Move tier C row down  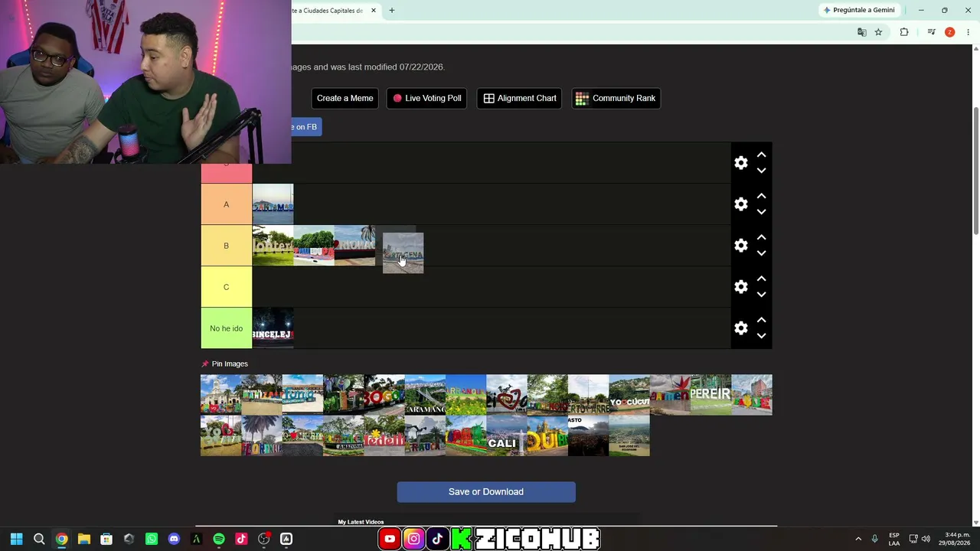pyautogui.click(x=761, y=295)
